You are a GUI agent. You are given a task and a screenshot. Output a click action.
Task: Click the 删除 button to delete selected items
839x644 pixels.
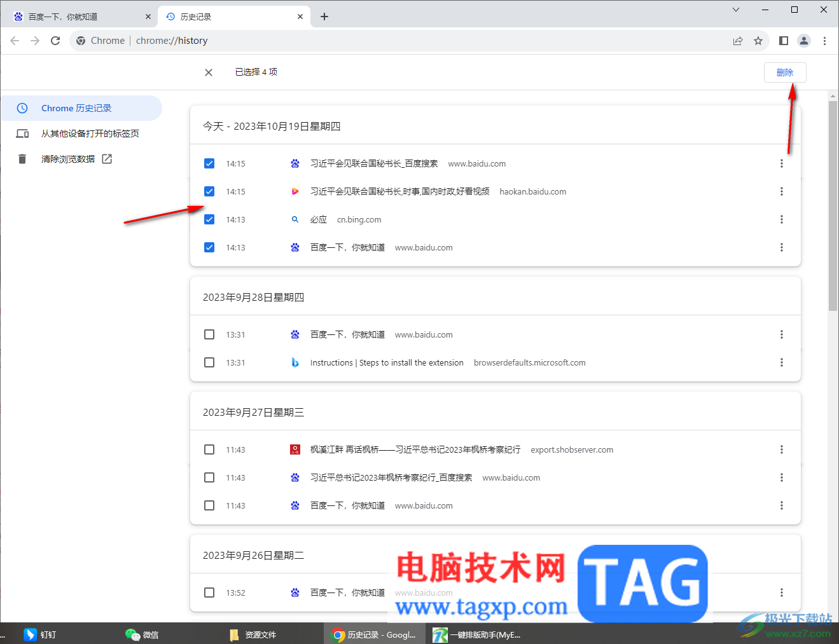coord(785,72)
